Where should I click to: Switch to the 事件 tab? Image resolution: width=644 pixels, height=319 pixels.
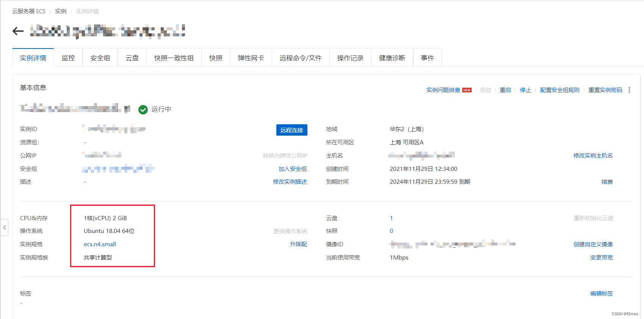[x=427, y=58]
